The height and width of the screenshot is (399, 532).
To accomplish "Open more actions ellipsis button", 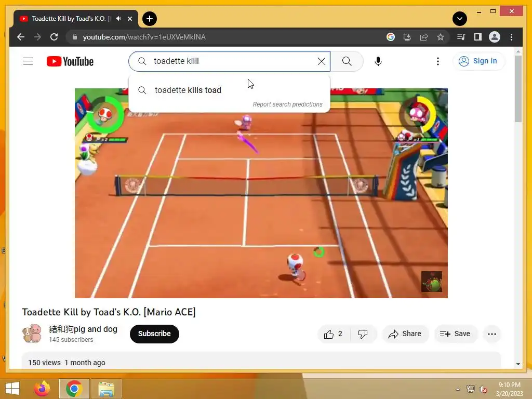I will (491, 334).
